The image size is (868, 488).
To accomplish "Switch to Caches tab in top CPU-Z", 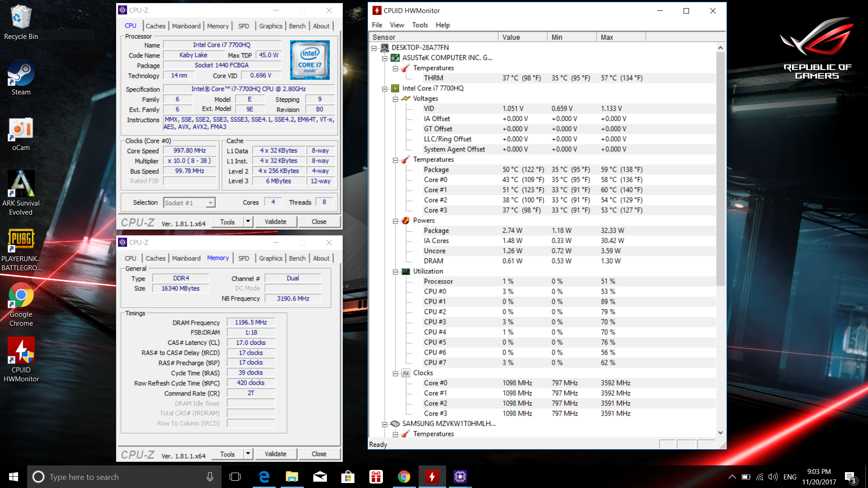I will point(156,26).
